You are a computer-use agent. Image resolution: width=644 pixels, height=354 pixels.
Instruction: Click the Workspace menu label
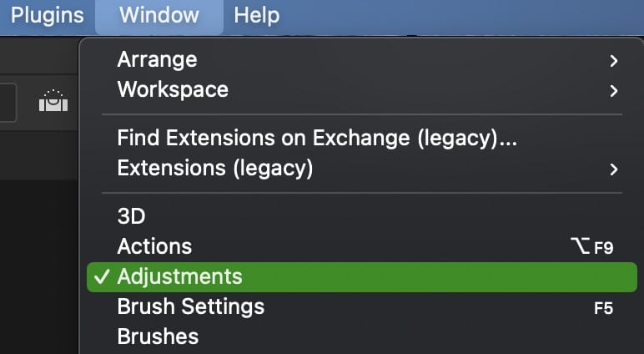tap(173, 88)
